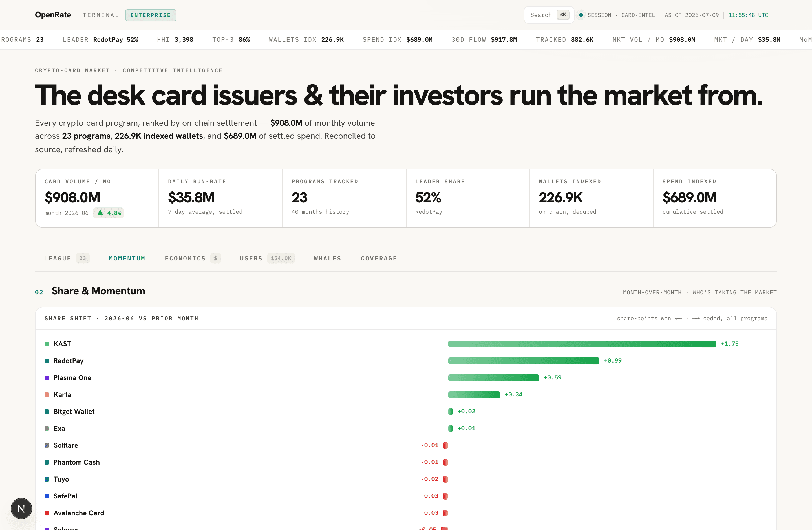Click the Bitget Wallet color swatch
The height and width of the screenshot is (530, 812).
pos(47,412)
